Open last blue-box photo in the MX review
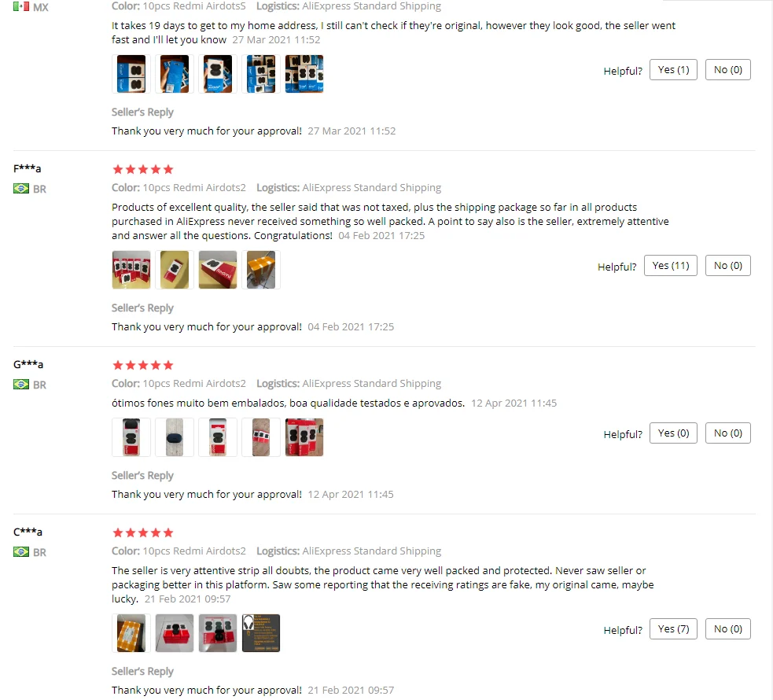 (304, 74)
